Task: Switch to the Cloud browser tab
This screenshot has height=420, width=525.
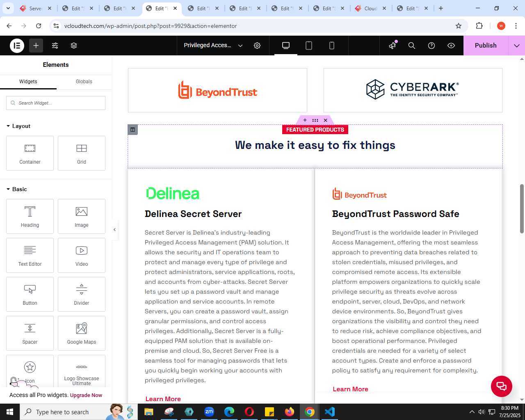Action: [x=370, y=8]
